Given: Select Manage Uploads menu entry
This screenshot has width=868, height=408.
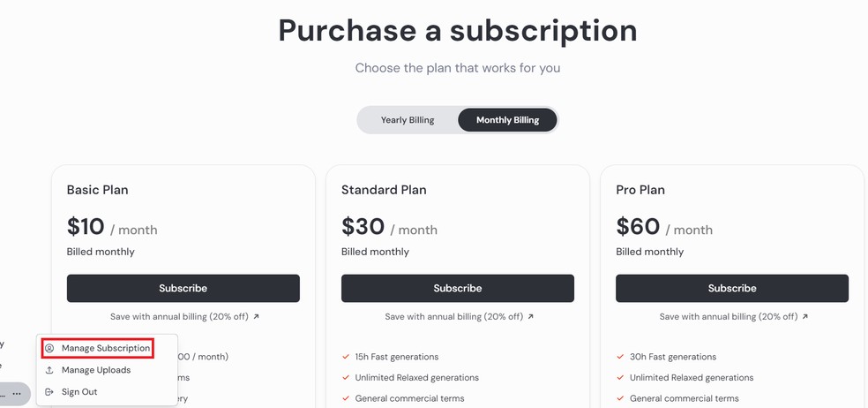Looking at the screenshot, I should (x=96, y=370).
